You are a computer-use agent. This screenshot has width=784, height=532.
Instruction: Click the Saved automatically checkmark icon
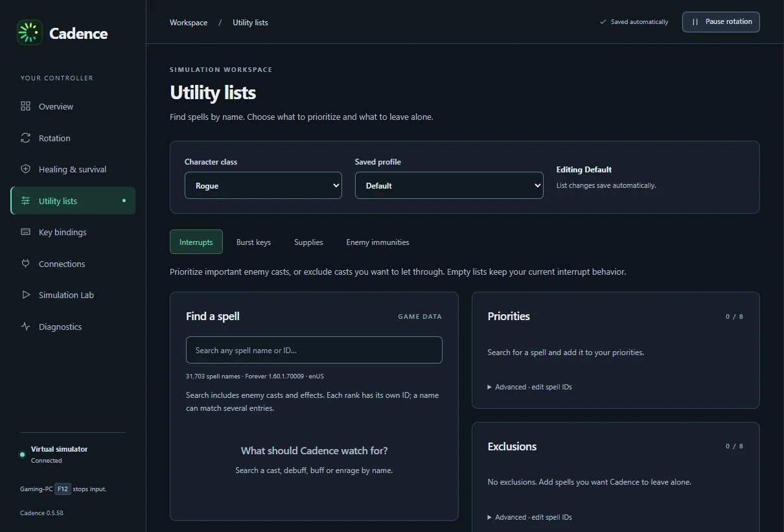(x=603, y=22)
